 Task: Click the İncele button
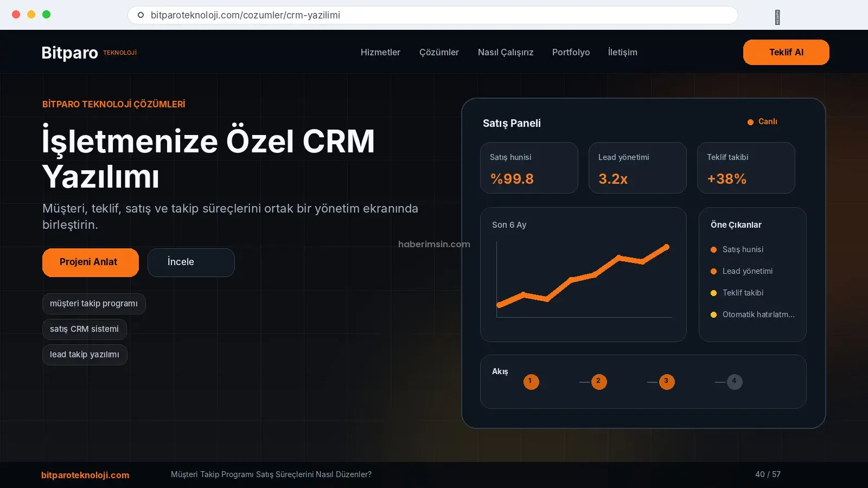point(191,262)
